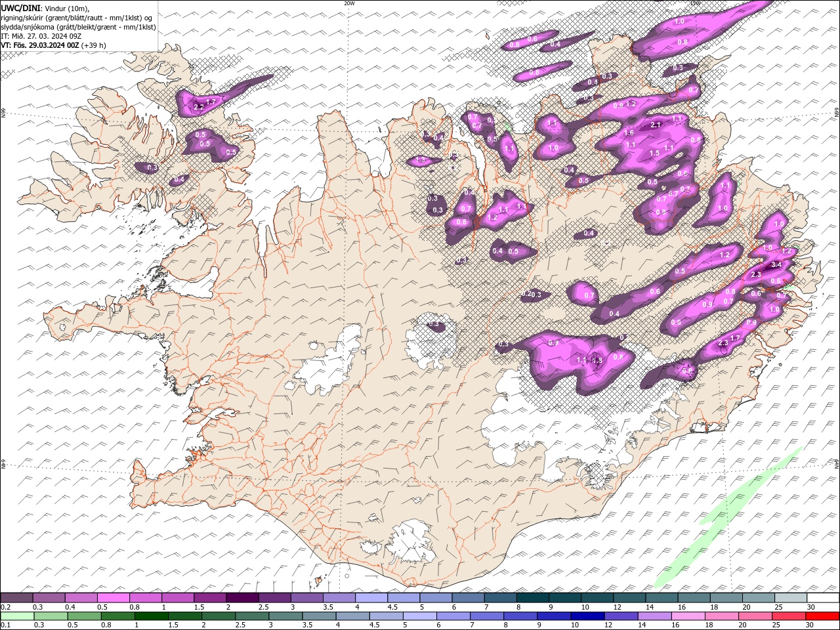Click the '15W' longitude label

click(695, 3)
